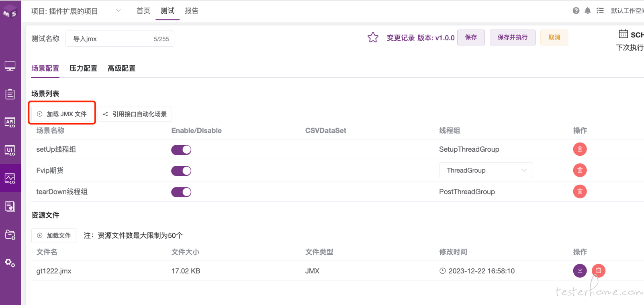Select the 测试 menu item

pyautogui.click(x=168, y=11)
